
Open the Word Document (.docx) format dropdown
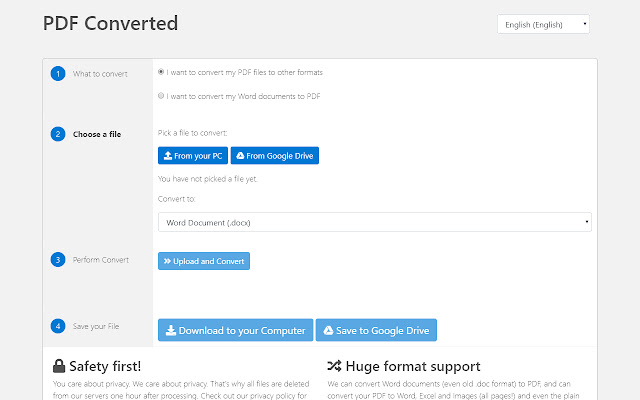tap(375, 222)
